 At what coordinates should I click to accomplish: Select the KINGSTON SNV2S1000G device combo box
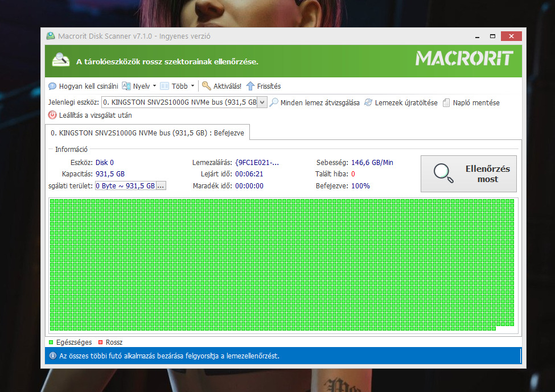pos(184,102)
